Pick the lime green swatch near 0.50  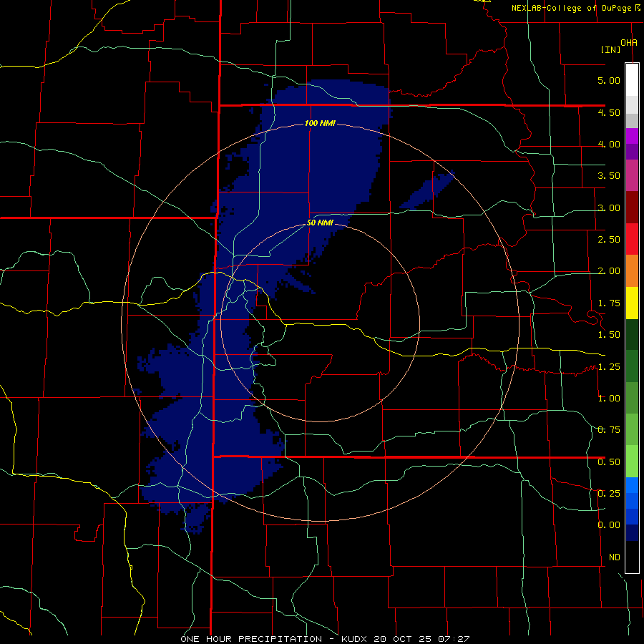click(632, 462)
